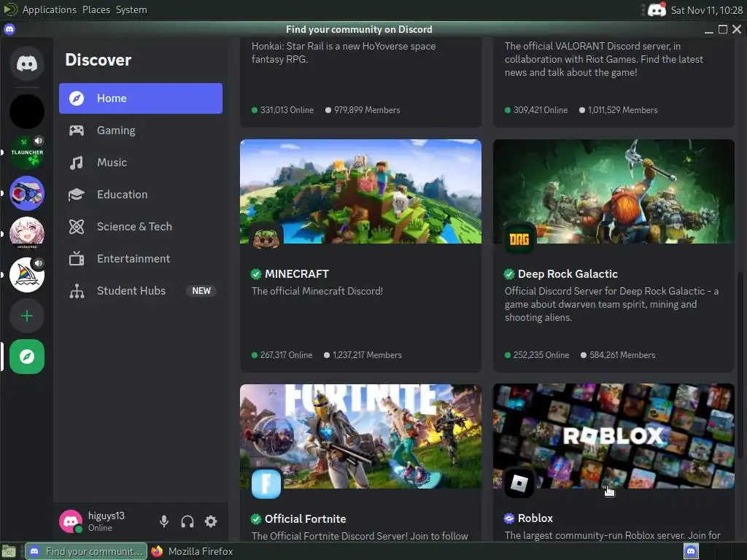This screenshot has height=560, width=747.
Task: Open the pink-haired anime server icon
Action: (x=27, y=234)
